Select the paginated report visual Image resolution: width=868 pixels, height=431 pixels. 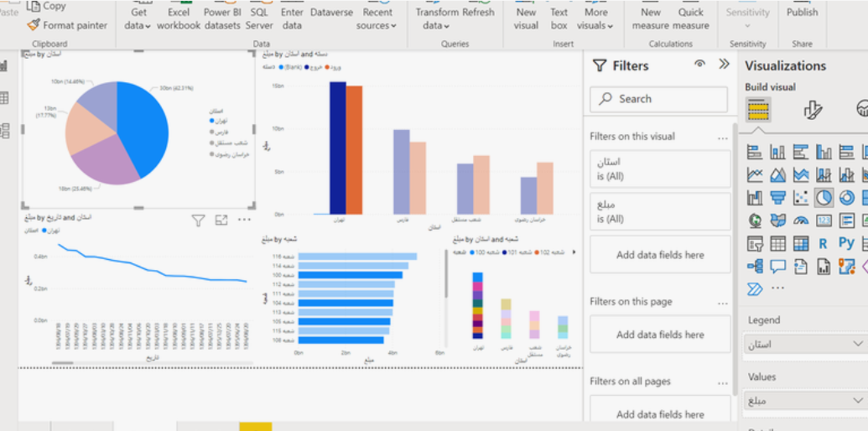pos(824,267)
